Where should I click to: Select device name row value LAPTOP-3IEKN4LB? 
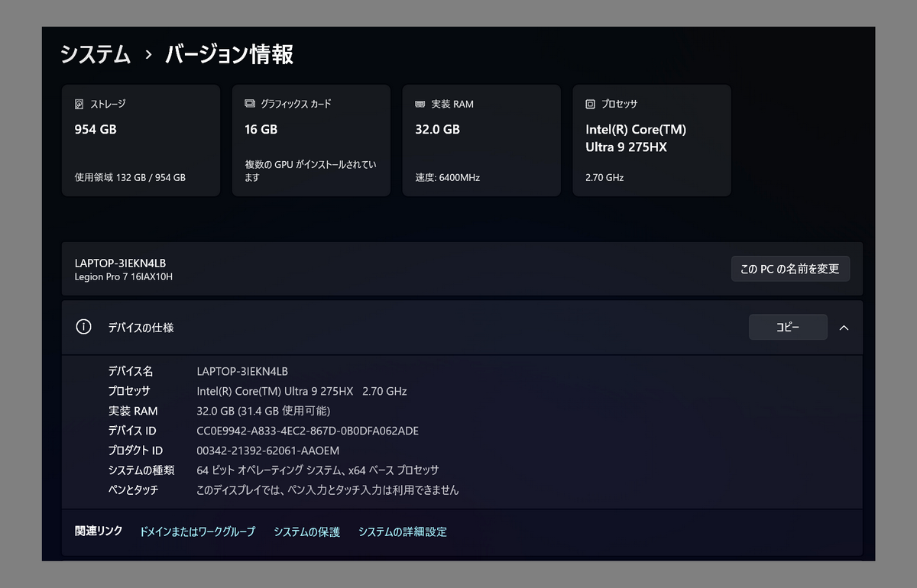(242, 371)
